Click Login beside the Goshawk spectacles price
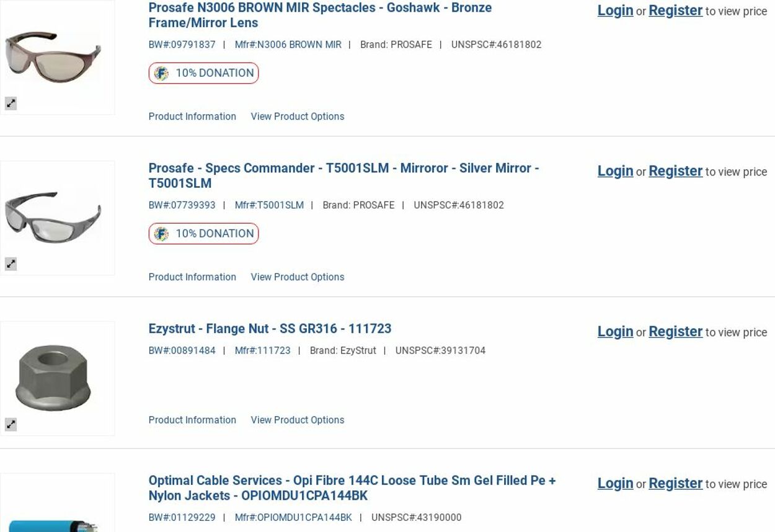 [615, 11]
